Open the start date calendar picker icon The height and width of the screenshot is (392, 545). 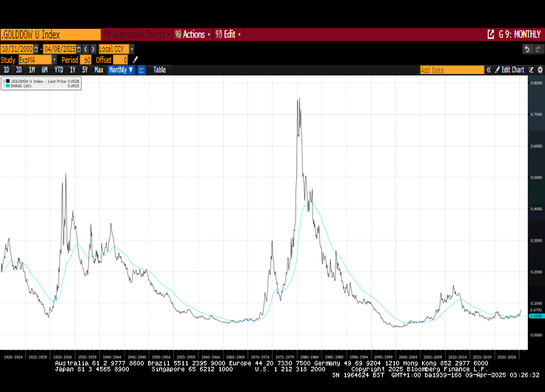point(36,49)
